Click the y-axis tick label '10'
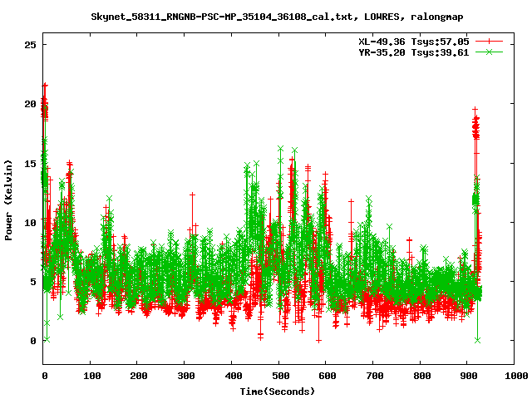 30,223
